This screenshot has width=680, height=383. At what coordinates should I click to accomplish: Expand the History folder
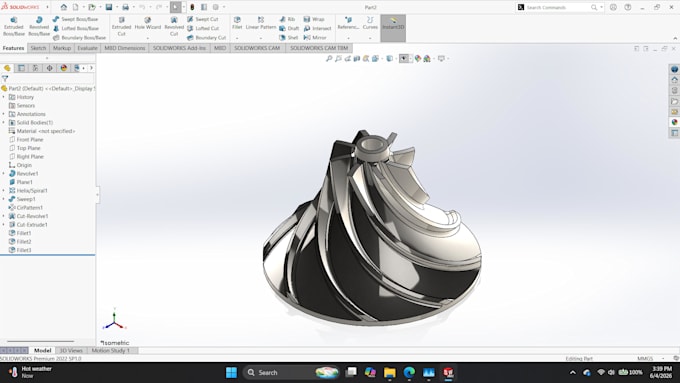[x=4, y=97]
